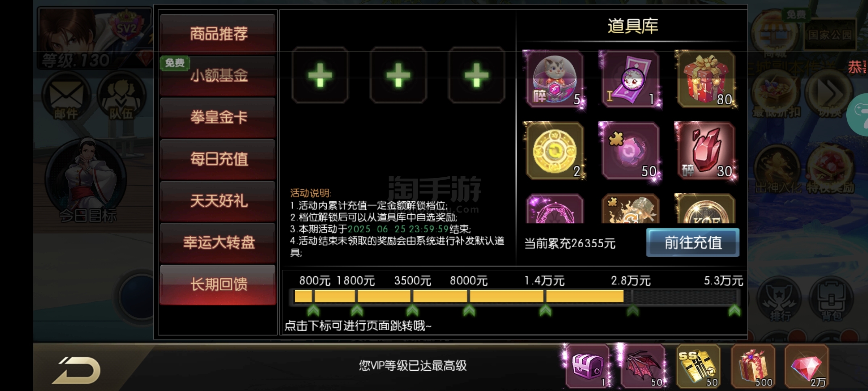868x391 pixels.
Task: Choose the purple orb puzzle item
Action: click(630, 151)
